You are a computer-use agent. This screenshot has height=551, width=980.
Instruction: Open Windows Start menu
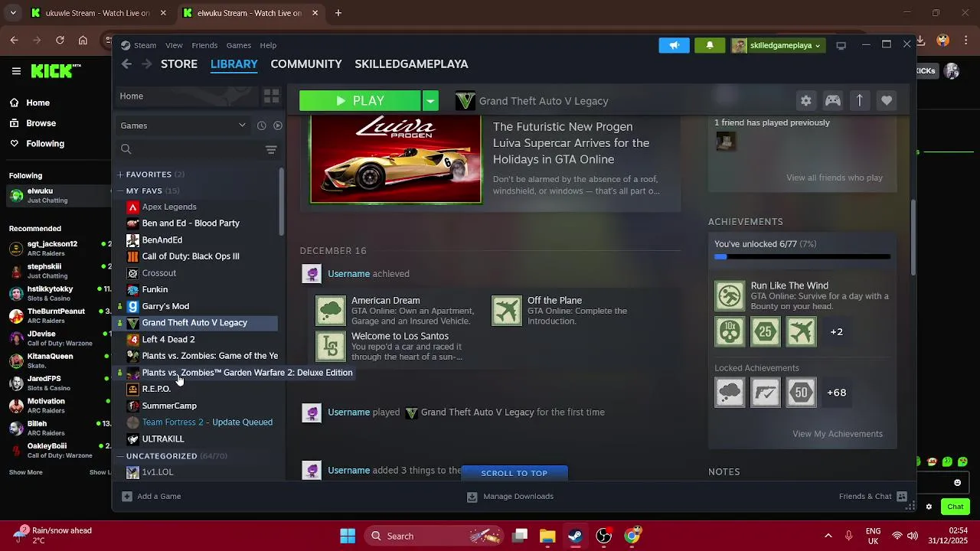coord(347,536)
